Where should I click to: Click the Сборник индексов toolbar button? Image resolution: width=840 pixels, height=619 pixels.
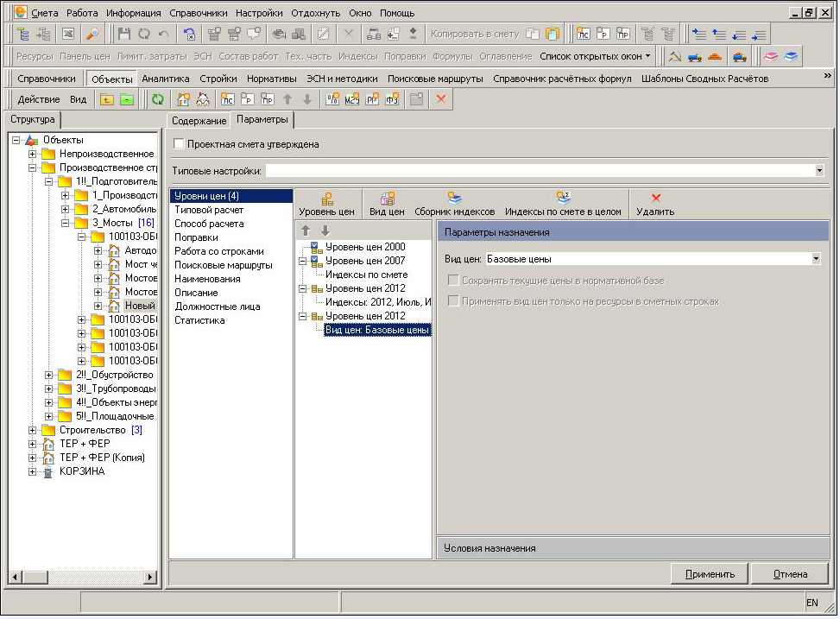(x=455, y=205)
